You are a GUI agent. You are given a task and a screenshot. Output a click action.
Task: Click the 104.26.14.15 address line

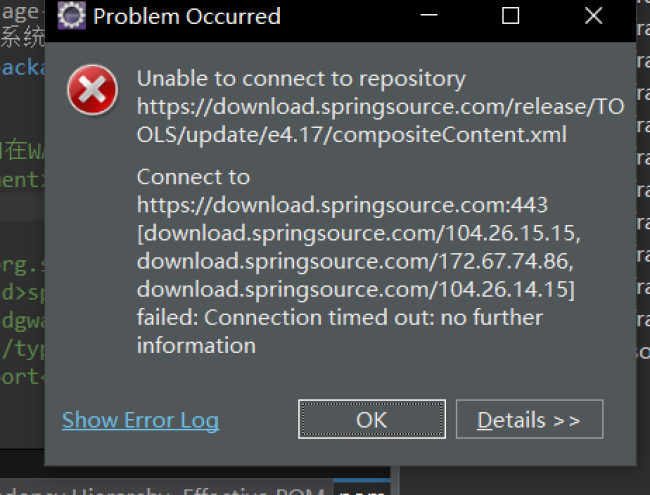click(355, 289)
